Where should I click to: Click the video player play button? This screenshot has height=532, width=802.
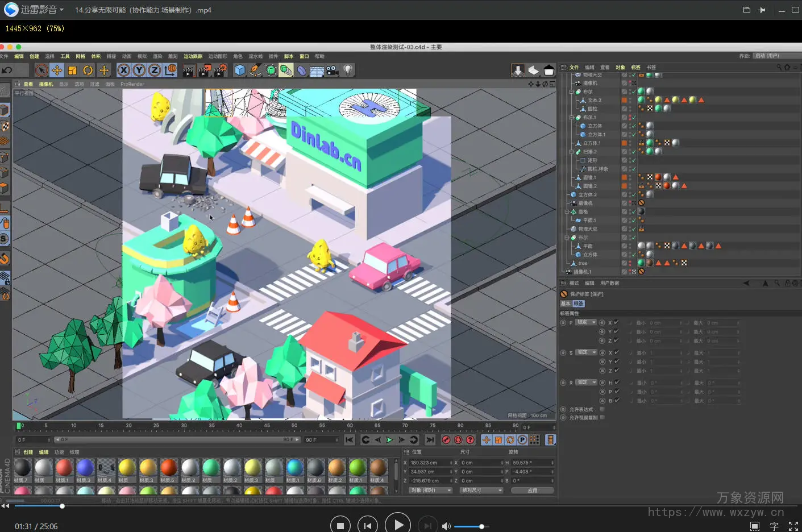(398, 525)
